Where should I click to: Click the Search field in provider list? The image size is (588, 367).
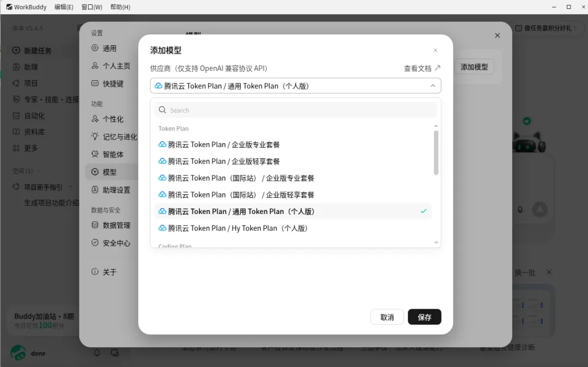(296, 110)
